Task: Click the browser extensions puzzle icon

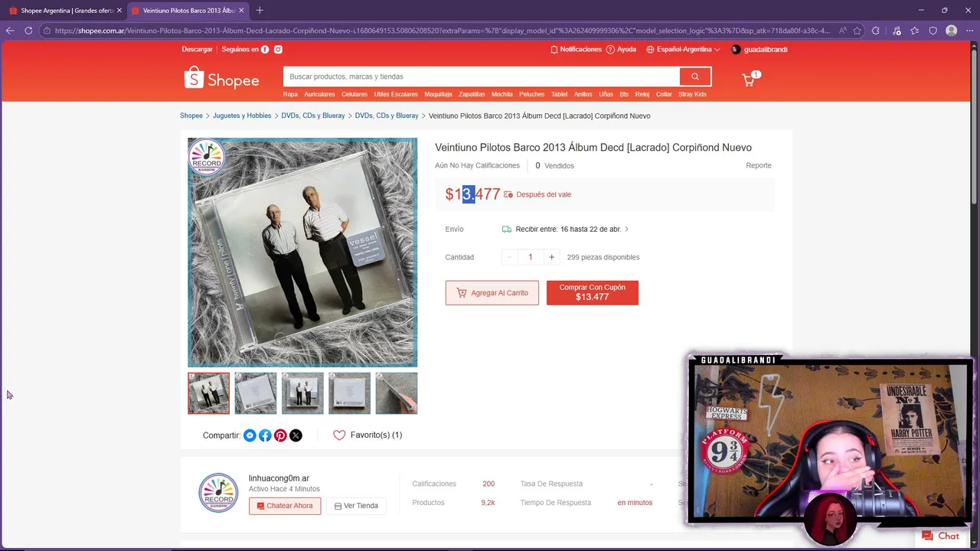Action: coord(877,31)
